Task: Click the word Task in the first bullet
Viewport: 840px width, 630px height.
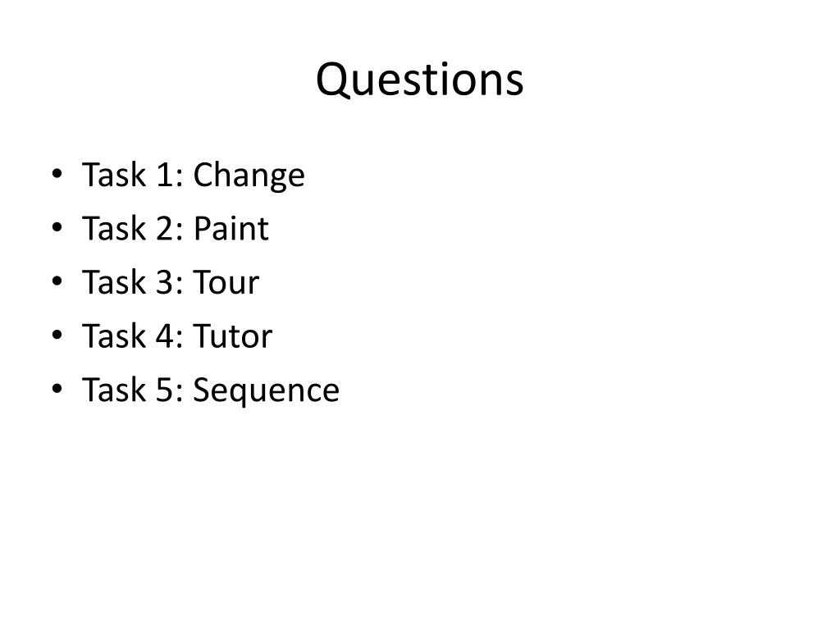Action: (x=113, y=174)
